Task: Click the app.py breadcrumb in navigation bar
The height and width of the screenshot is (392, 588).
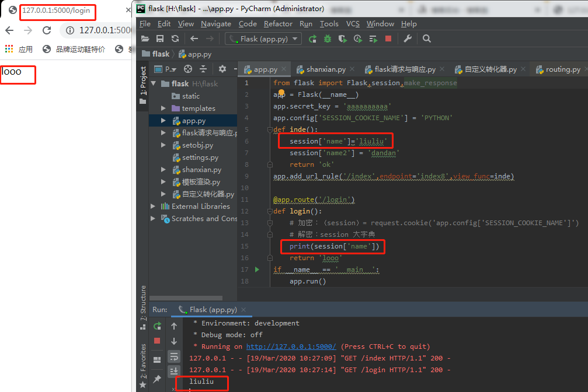Action: click(x=195, y=54)
